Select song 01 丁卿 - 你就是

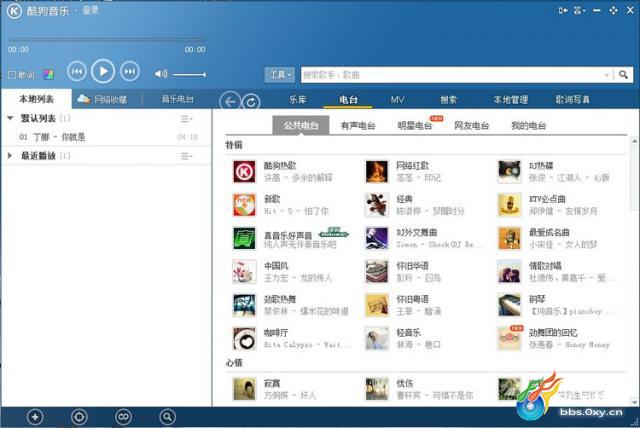click(107, 137)
